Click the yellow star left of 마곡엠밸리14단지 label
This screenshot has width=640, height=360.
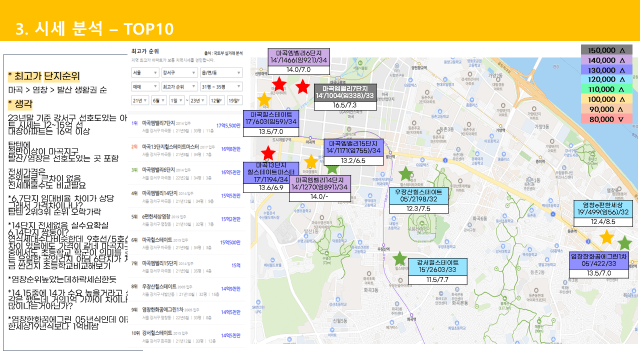[311, 162]
